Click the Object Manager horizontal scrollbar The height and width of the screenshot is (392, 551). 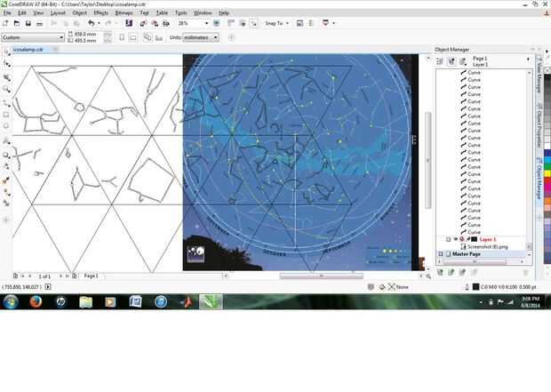point(475,262)
